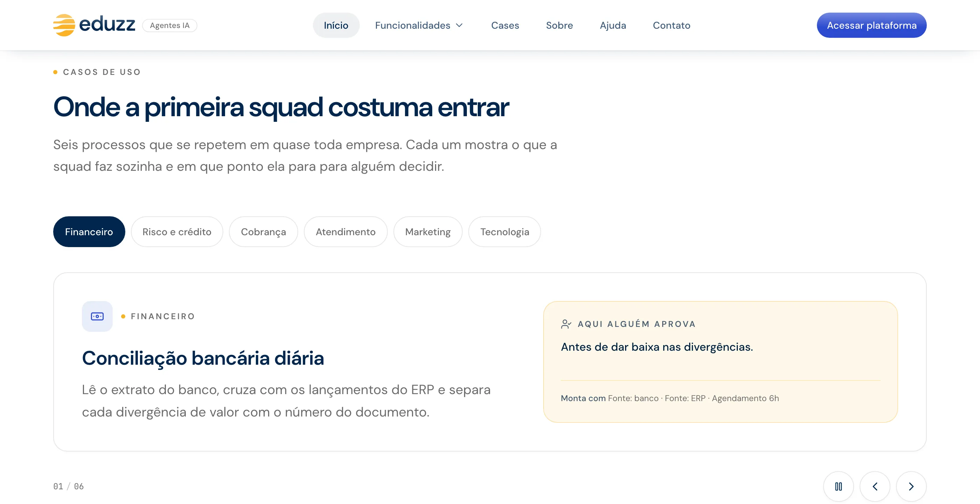
Task: Open the Ajuda link
Action: pyautogui.click(x=613, y=25)
